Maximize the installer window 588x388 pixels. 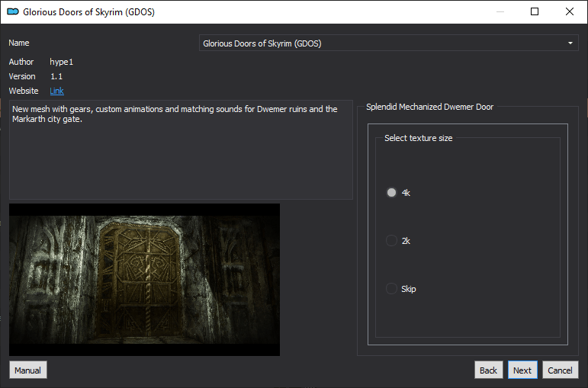coord(535,11)
